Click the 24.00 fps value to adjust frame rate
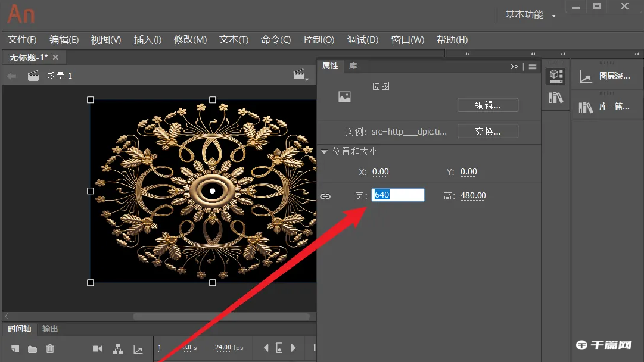The width and height of the screenshot is (644, 362). pos(223,347)
